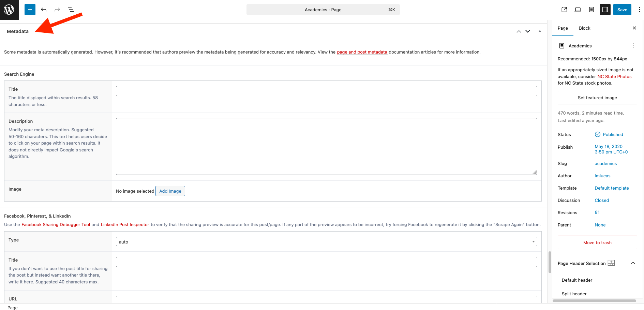Image resolution: width=644 pixels, height=310 pixels.
Task: Click the view page external link icon
Action: click(x=564, y=10)
